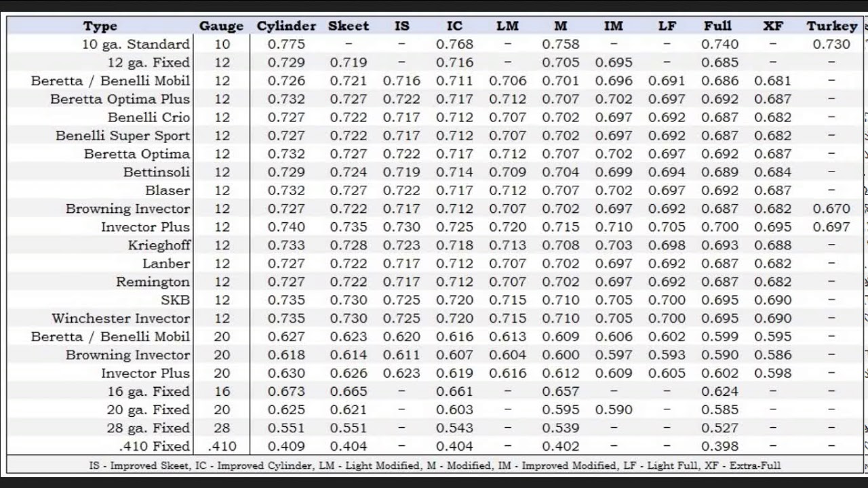The width and height of the screenshot is (868, 488).
Task: Click the Blaser row label
Action: pyautogui.click(x=167, y=190)
